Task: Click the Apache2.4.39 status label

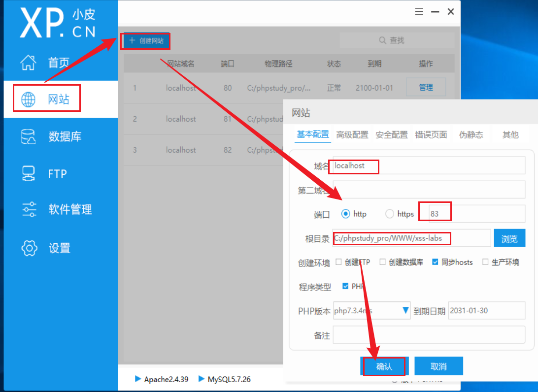Action: (x=166, y=379)
